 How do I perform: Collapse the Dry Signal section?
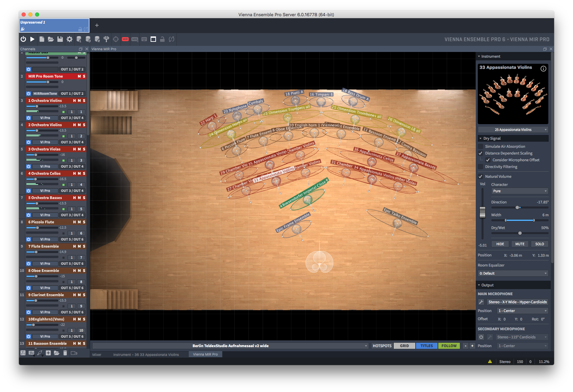coord(480,138)
